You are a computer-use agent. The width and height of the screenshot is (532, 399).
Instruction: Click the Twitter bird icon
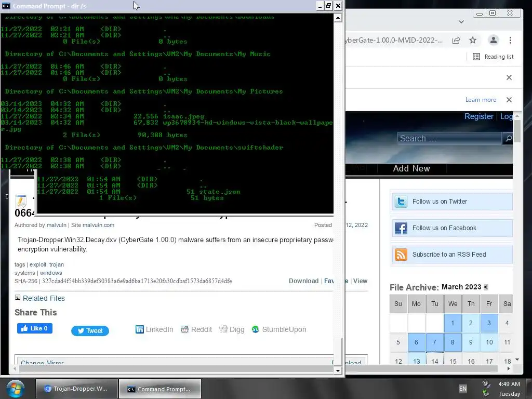pos(401,202)
